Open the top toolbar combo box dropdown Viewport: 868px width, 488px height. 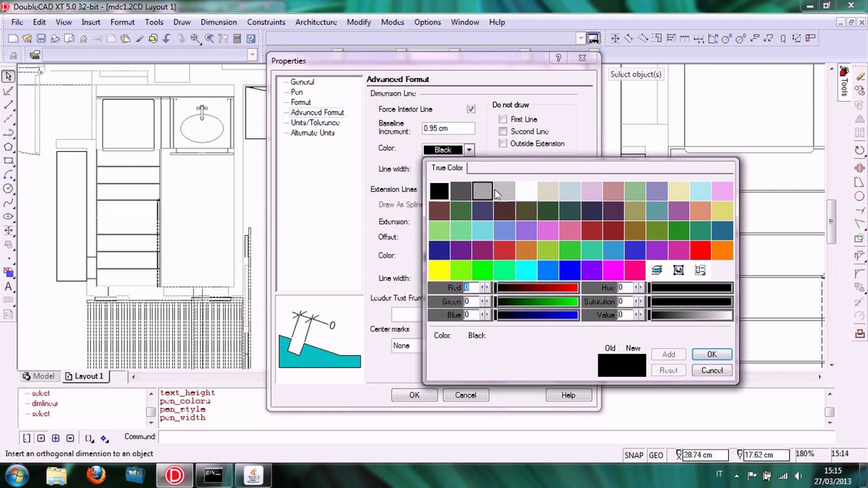point(580,38)
